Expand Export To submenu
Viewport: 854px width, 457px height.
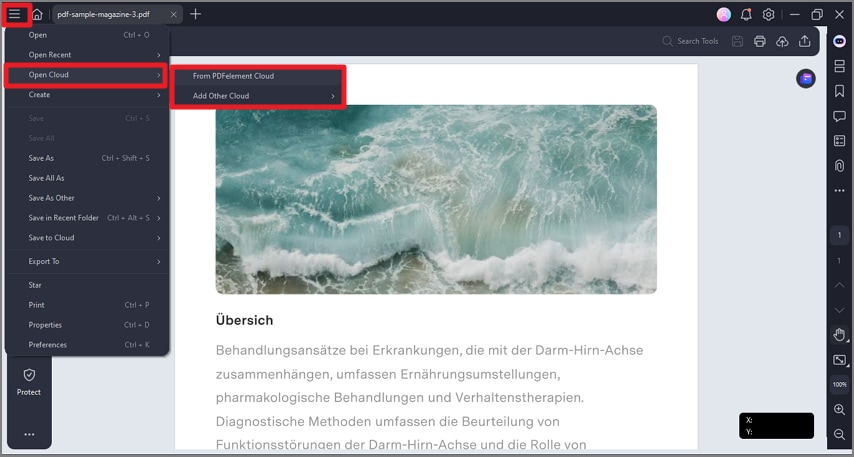tap(87, 261)
